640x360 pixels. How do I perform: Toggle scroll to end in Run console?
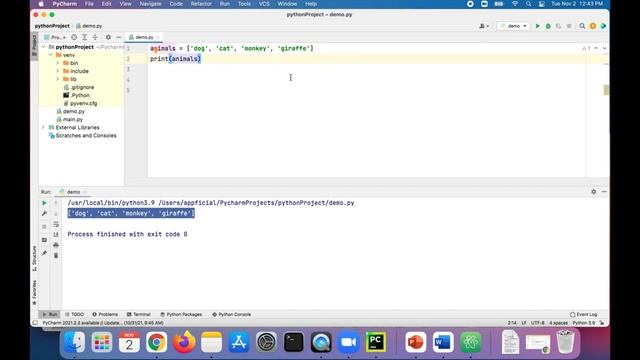coord(56,235)
